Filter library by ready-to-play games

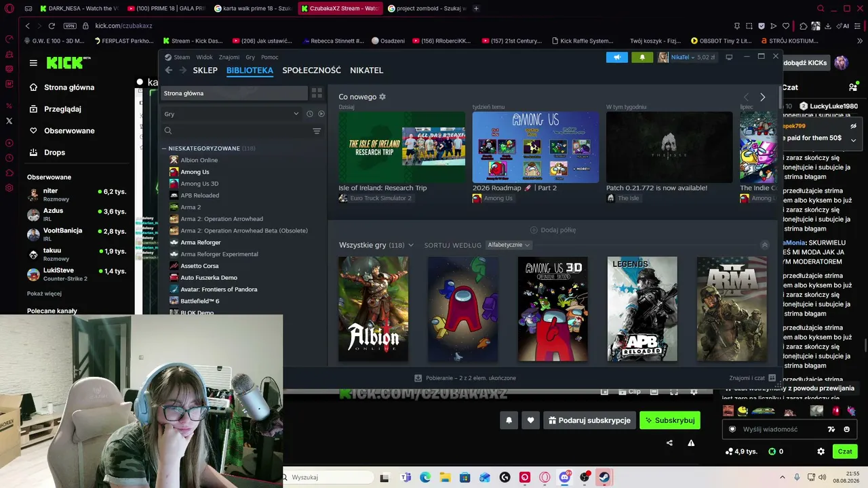(321, 114)
